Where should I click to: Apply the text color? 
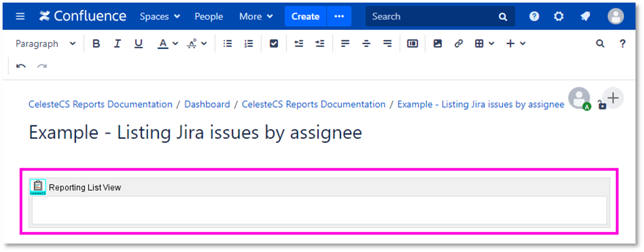click(x=163, y=44)
